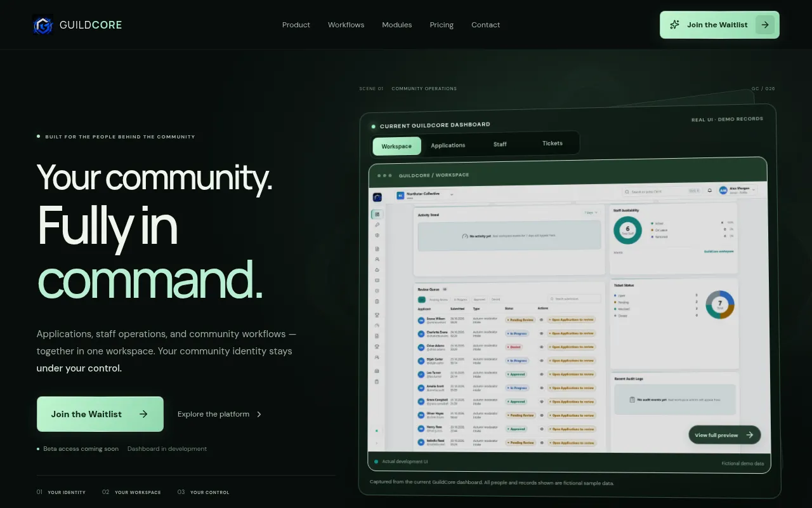Click the hero Join the Waitlist button
This screenshot has height=508, width=812.
click(x=100, y=414)
